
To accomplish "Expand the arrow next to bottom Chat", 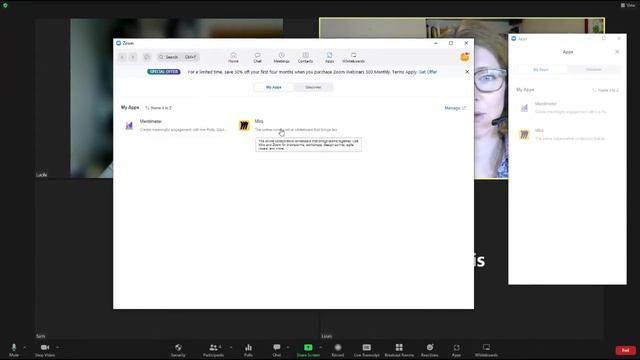I will 288,347.
